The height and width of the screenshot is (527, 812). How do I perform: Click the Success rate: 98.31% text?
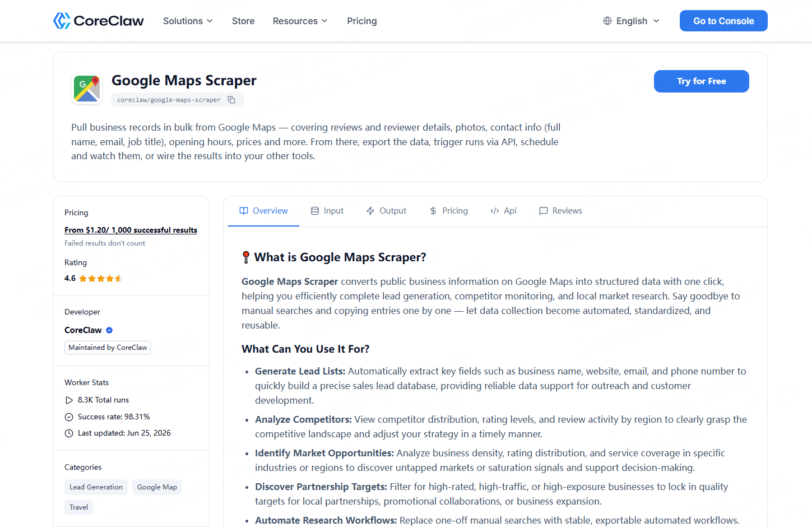[114, 417]
